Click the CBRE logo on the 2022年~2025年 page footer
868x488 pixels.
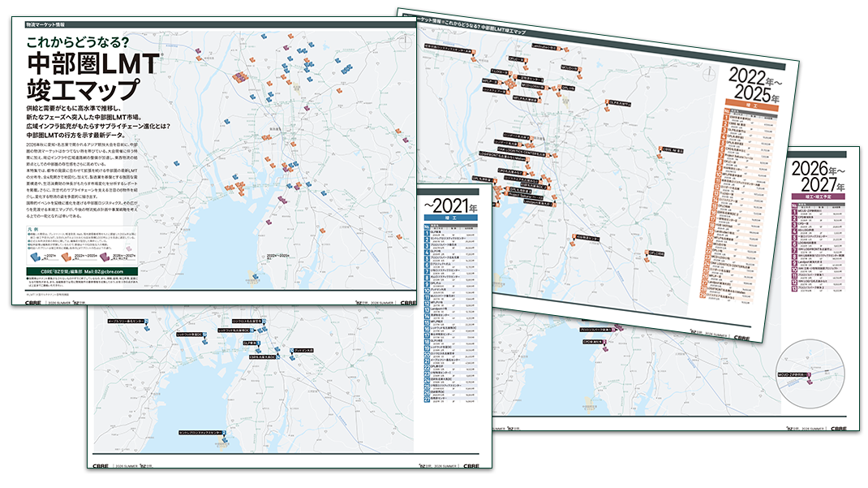tap(741, 337)
